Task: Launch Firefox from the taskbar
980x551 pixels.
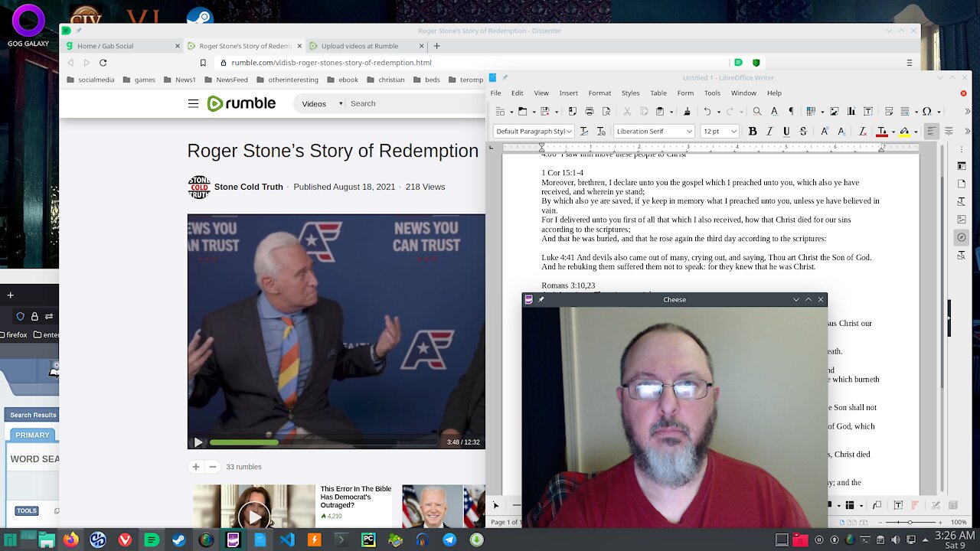Action: [70, 540]
